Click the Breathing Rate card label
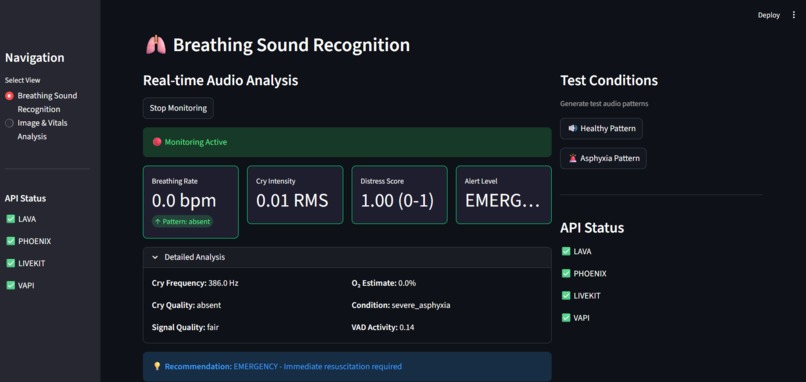Screen dimensions: 806x382 (x=175, y=181)
